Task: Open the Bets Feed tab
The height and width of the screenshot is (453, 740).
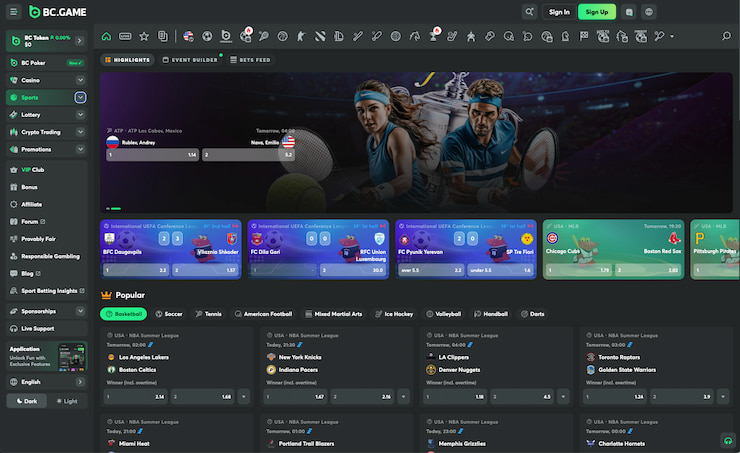Action: pyautogui.click(x=251, y=60)
